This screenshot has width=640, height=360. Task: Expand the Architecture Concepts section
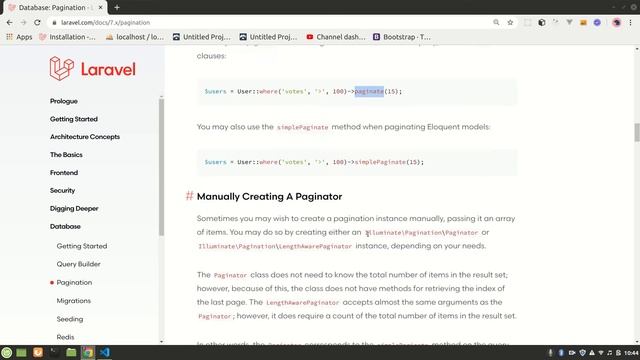click(x=85, y=137)
